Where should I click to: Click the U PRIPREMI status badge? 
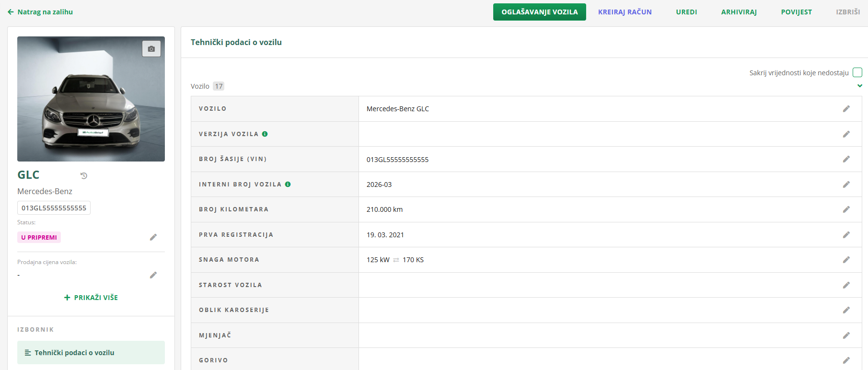point(39,237)
